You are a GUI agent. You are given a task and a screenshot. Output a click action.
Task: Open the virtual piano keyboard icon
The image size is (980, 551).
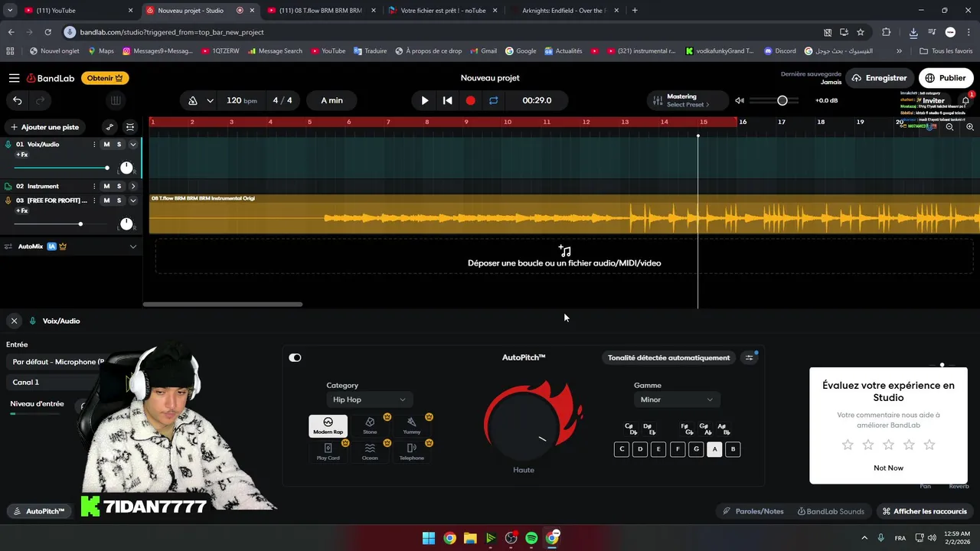pyautogui.click(x=115, y=100)
